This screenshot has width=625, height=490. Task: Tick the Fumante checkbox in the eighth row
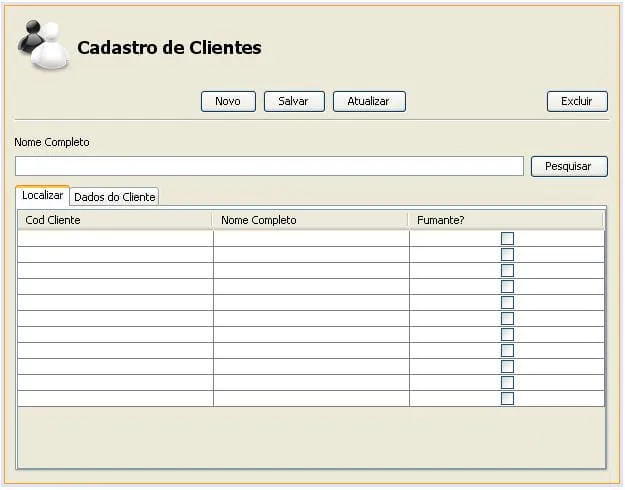point(507,351)
